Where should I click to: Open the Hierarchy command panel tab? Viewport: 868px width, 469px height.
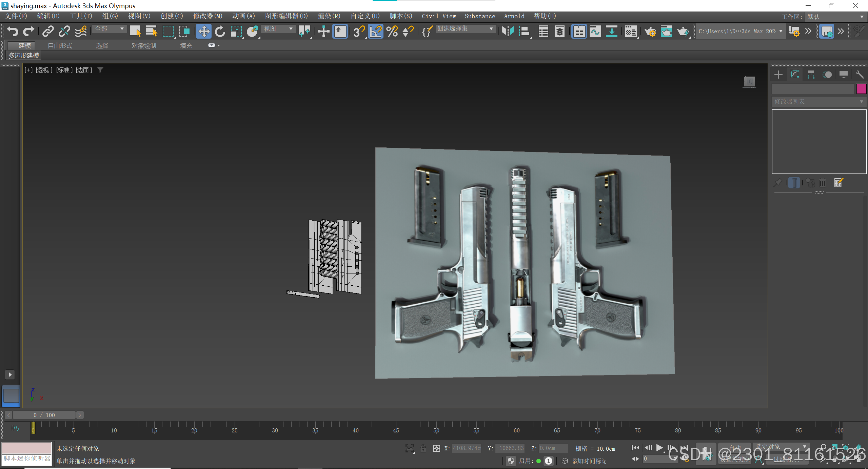(811, 75)
